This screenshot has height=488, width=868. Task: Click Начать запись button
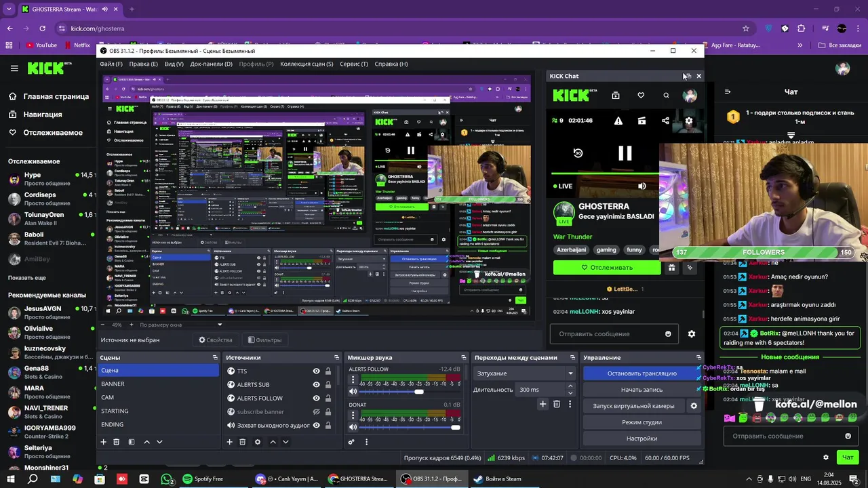pos(642,390)
